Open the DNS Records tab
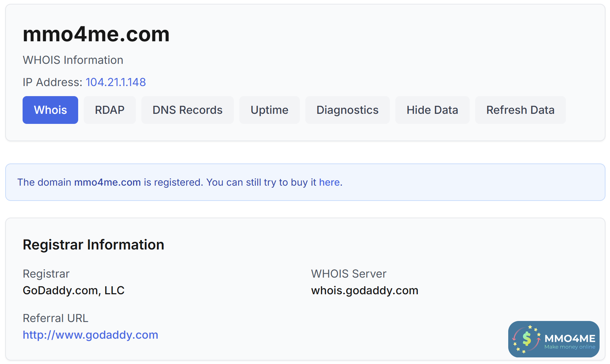 tap(187, 110)
